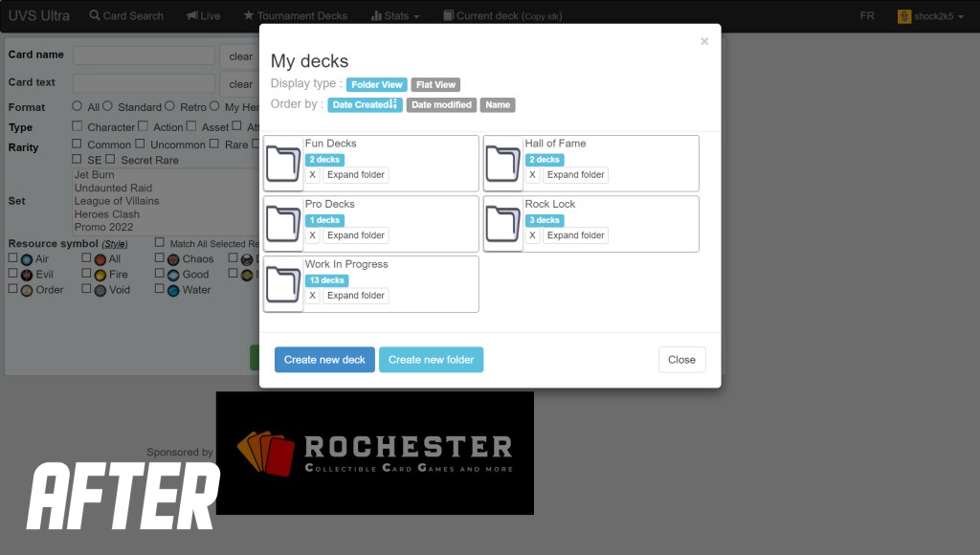Screen dimensions: 980x555
Task: Expand the Work In Progress folder
Action: point(356,296)
